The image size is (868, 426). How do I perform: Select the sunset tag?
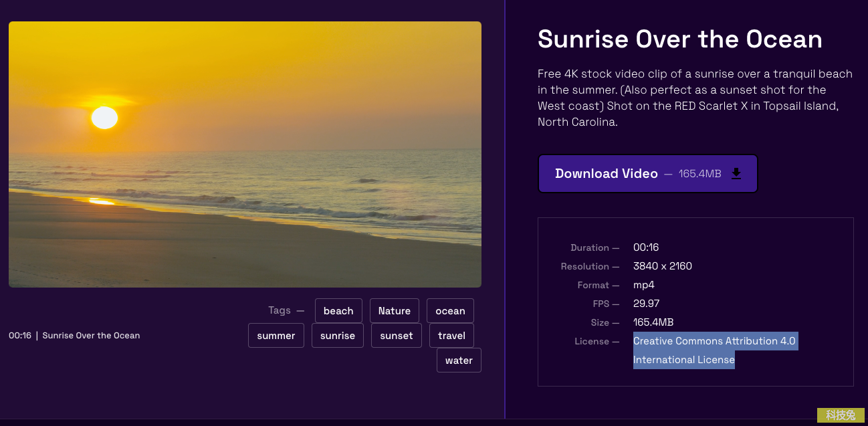(x=397, y=336)
